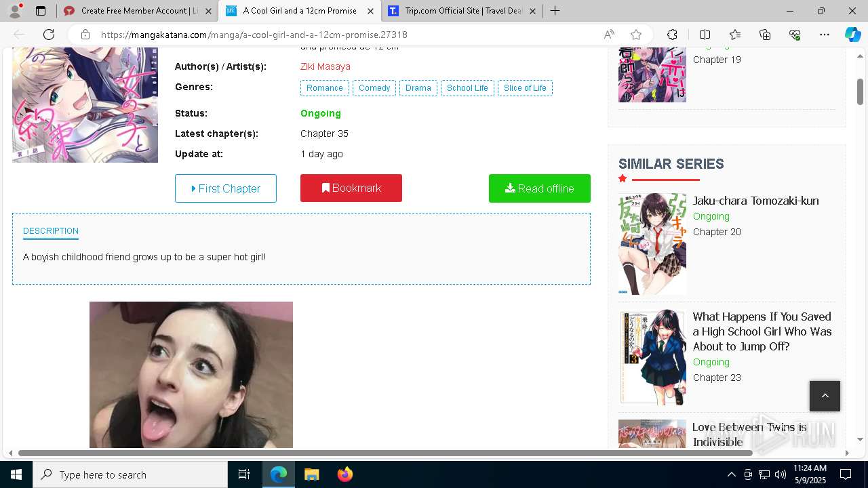Open author Ziki Masaya link
868x488 pixels.
click(325, 66)
